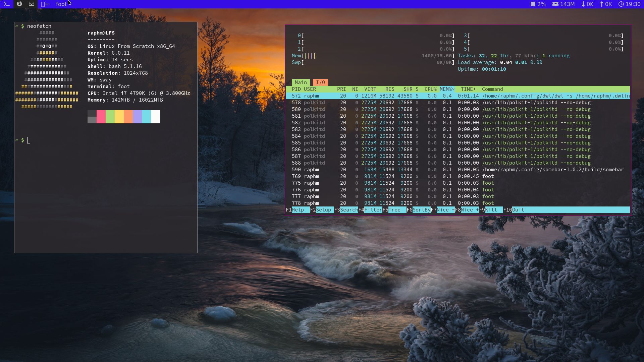The image size is (644, 362).
Task: Select the mail envelope tag icon
Action: click(32, 4)
